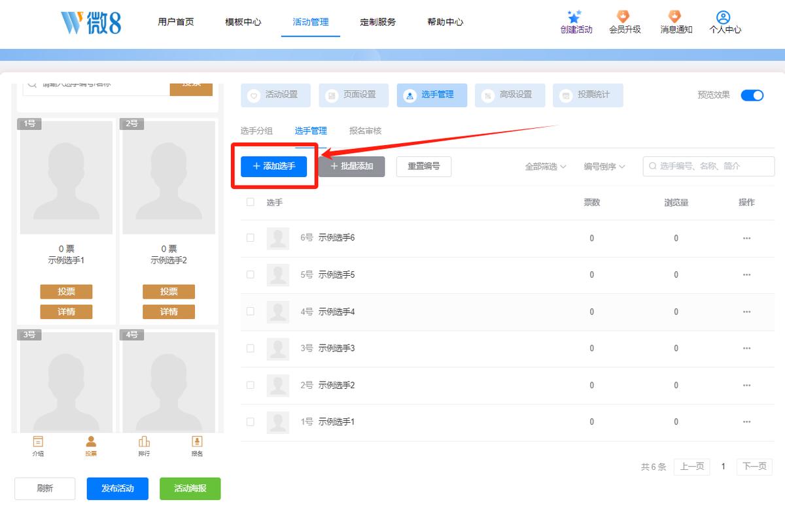Switch to 报名审核 sub-tab
Image resolution: width=785 pixels, height=532 pixels.
(x=365, y=131)
